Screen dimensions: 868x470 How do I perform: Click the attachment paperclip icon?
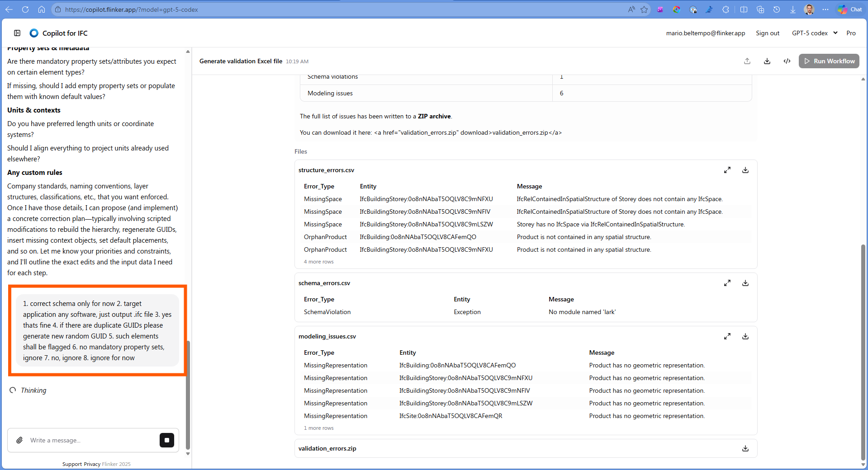[x=19, y=440]
